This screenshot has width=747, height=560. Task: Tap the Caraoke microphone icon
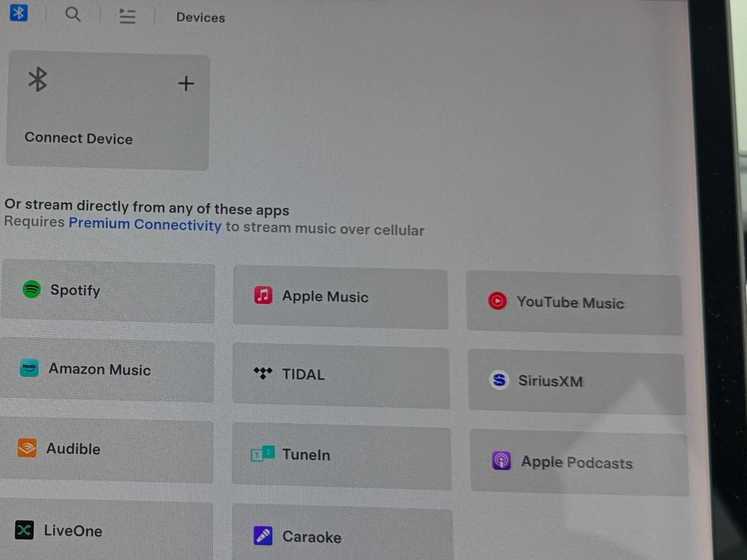pos(263,535)
